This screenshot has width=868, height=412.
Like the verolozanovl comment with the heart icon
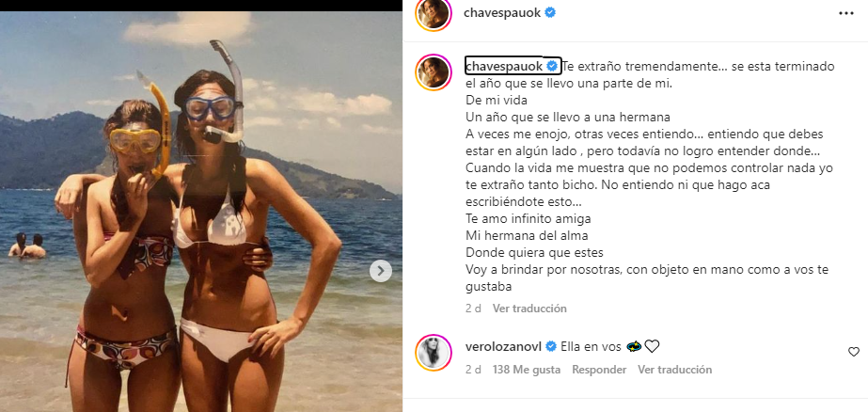tap(854, 352)
